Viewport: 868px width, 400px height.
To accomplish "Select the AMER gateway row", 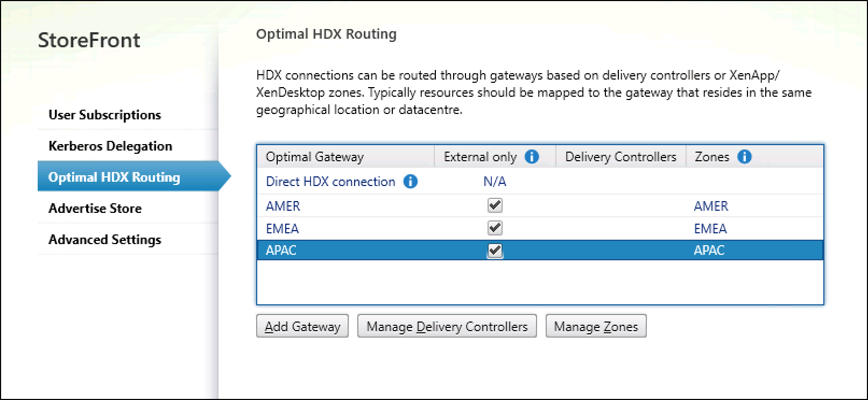I will point(283,206).
